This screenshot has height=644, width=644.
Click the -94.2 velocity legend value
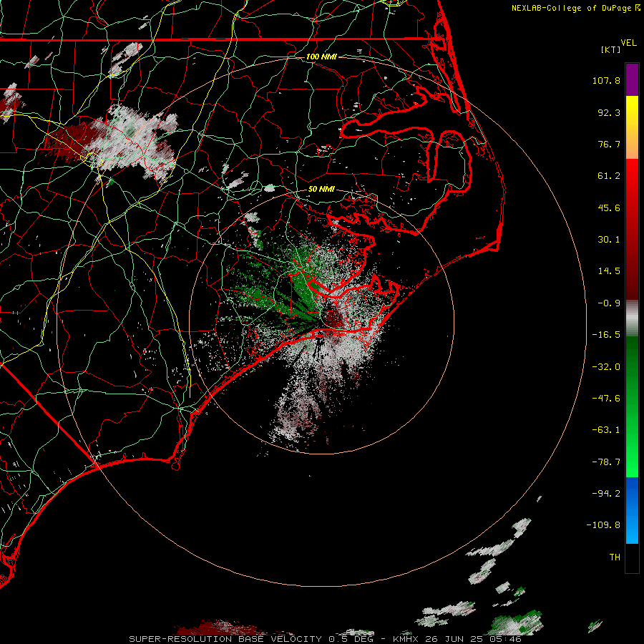coord(606,493)
